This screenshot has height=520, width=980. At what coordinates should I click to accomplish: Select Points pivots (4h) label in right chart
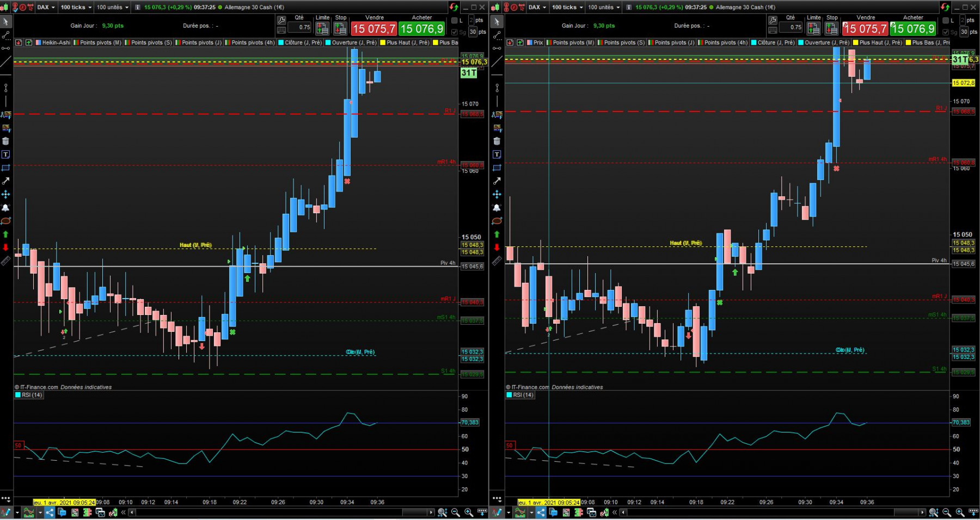pos(726,42)
